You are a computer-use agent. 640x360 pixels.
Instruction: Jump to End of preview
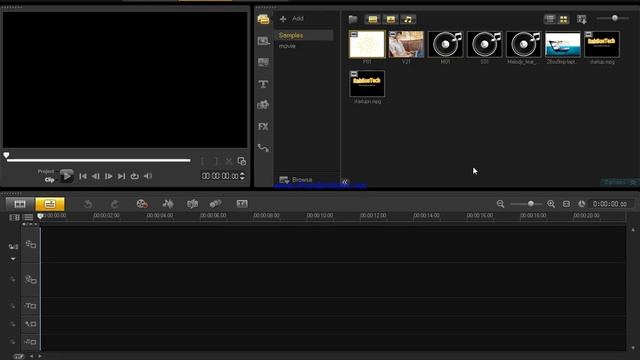(122, 176)
